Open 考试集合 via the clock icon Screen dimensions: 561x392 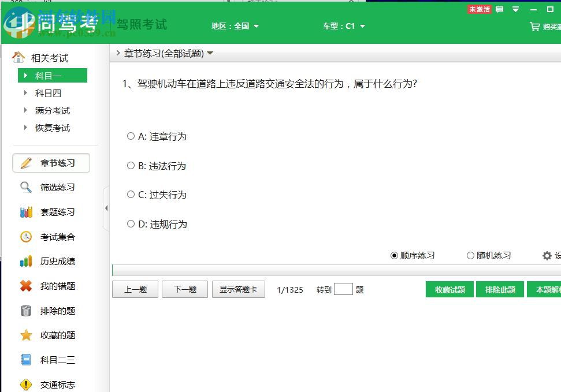coord(25,236)
